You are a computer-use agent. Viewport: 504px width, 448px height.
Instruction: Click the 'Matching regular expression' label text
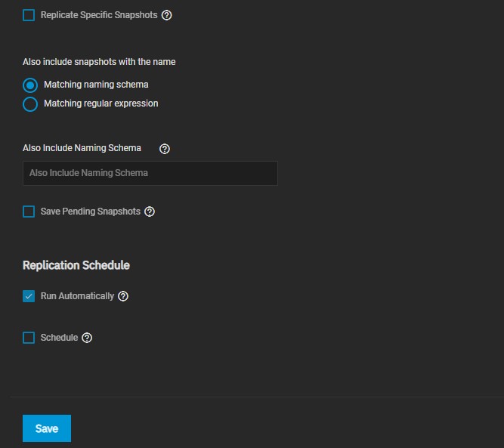click(100, 104)
